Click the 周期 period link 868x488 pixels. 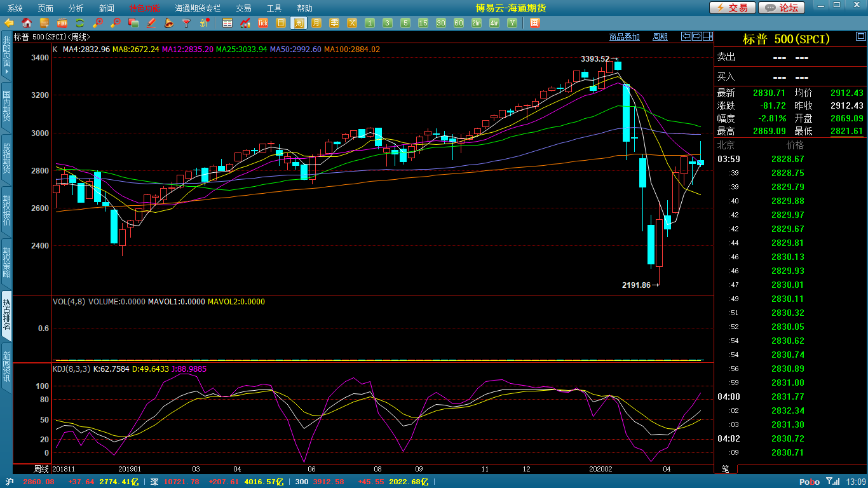660,37
